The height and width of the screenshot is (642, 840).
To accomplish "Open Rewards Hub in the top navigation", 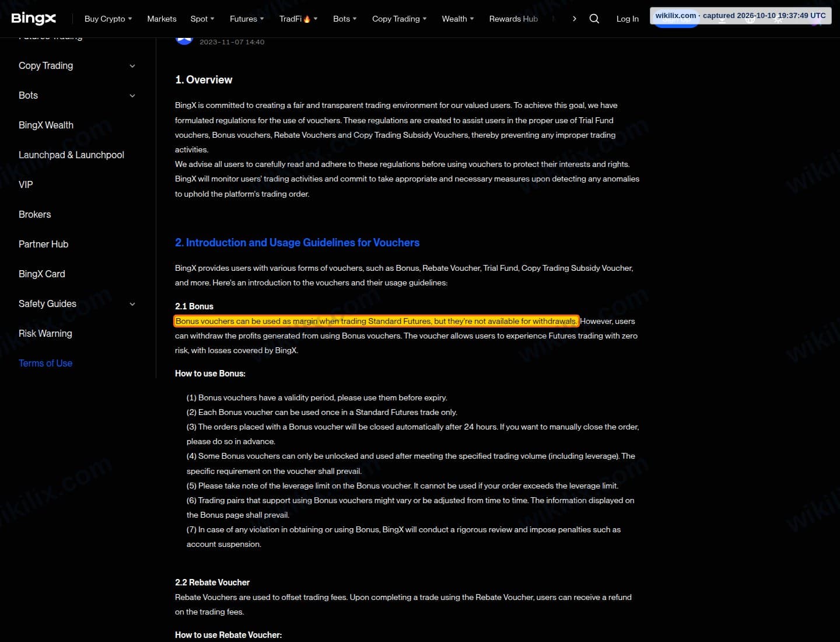I will tap(513, 19).
